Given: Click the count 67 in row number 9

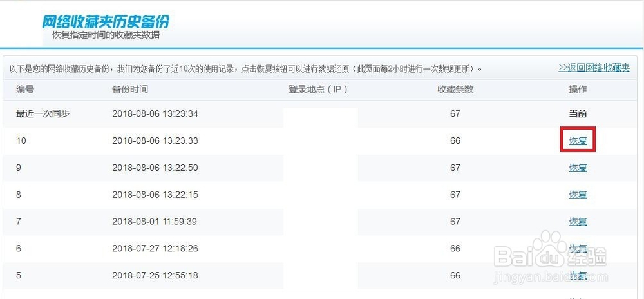Looking at the screenshot, I should point(455,168).
